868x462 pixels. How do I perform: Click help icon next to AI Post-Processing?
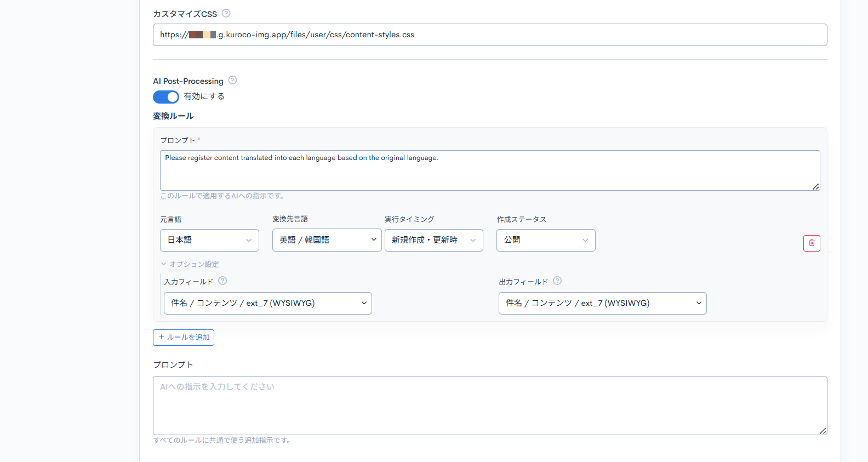tap(232, 80)
